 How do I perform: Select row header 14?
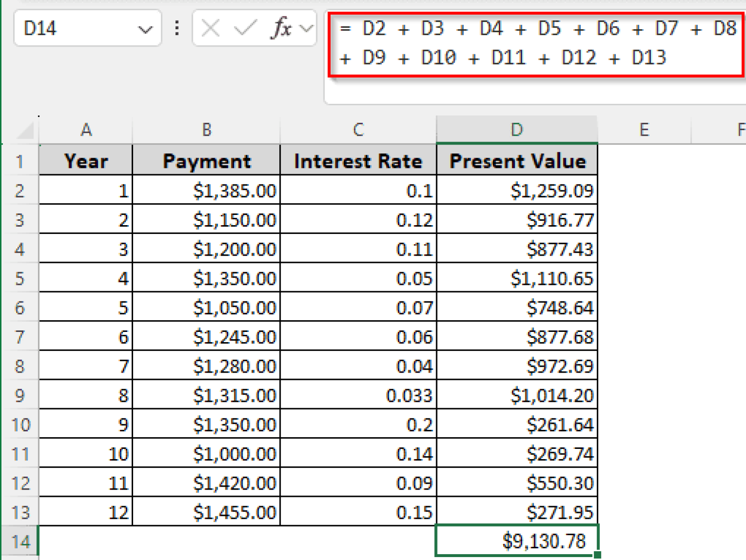tap(21, 542)
